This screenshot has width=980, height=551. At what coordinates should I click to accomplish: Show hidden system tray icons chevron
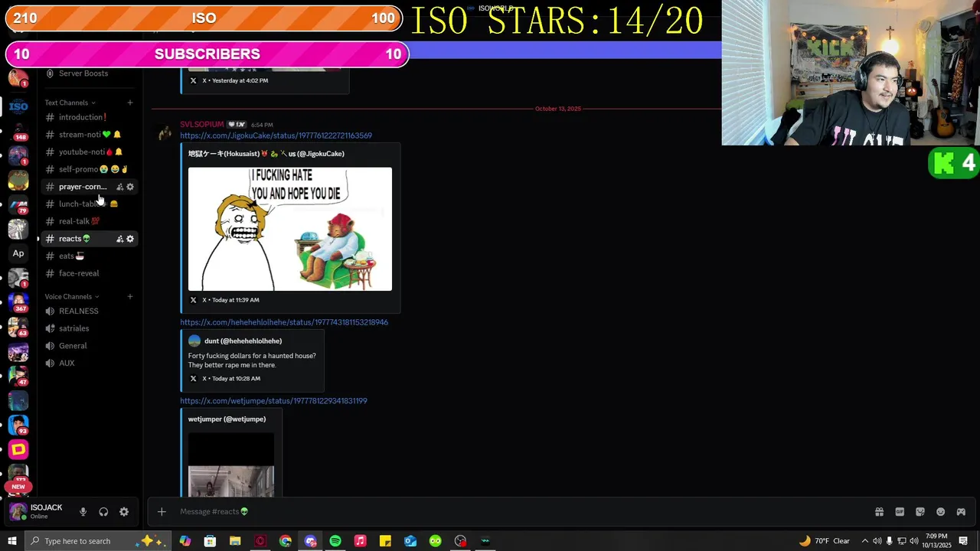865,541
